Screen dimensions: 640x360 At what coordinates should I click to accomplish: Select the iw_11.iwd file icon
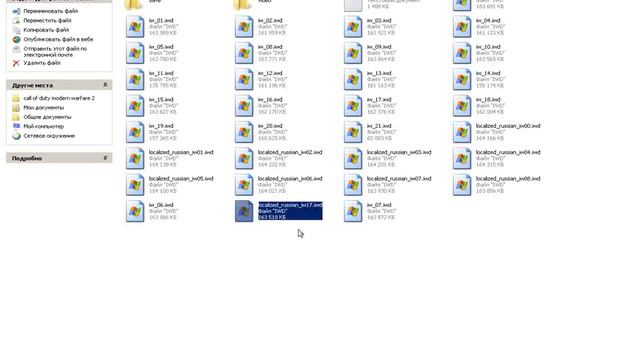pyautogui.click(x=135, y=79)
